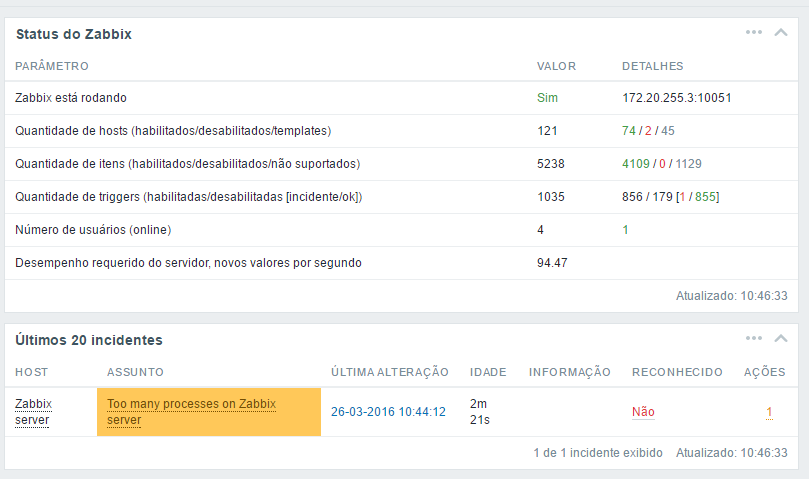Click the green online users value 1
The height and width of the screenshot is (479, 809).
[x=625, y=230]
